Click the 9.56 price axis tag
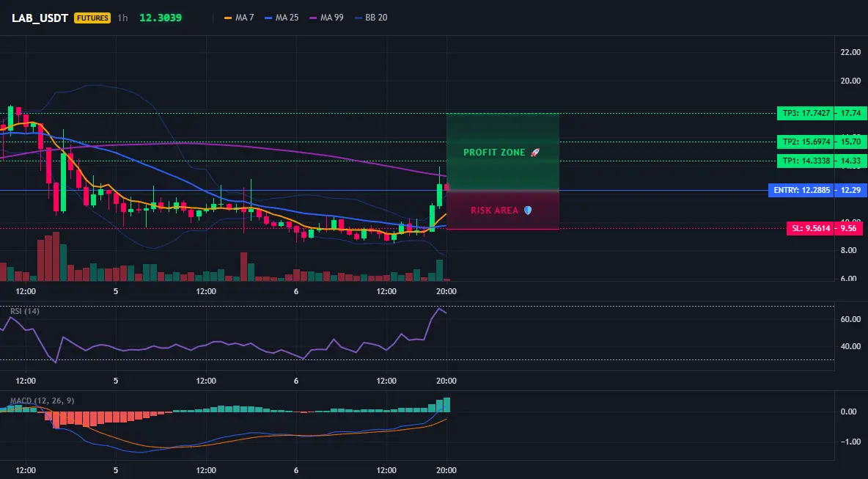 coord(850,228)
